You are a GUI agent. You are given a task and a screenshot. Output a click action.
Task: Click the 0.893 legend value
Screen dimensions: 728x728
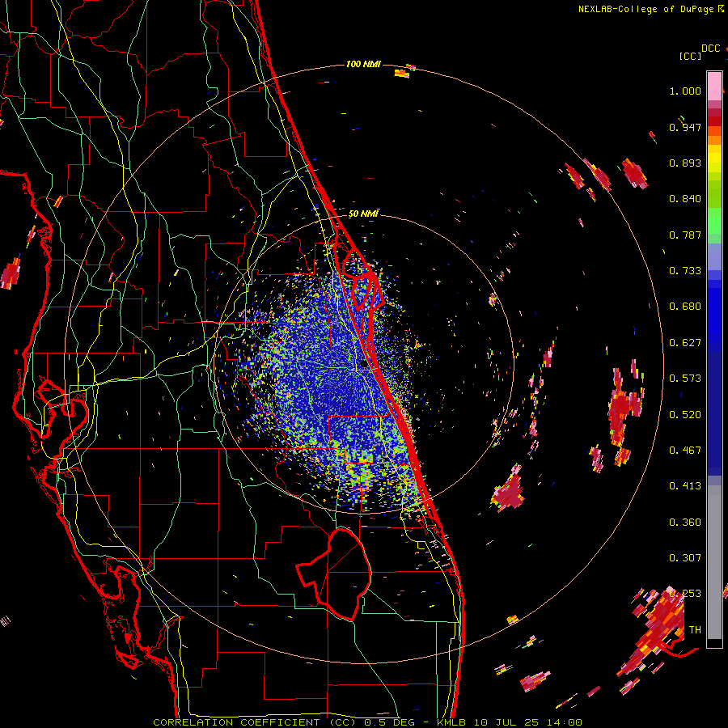point(685,163)
